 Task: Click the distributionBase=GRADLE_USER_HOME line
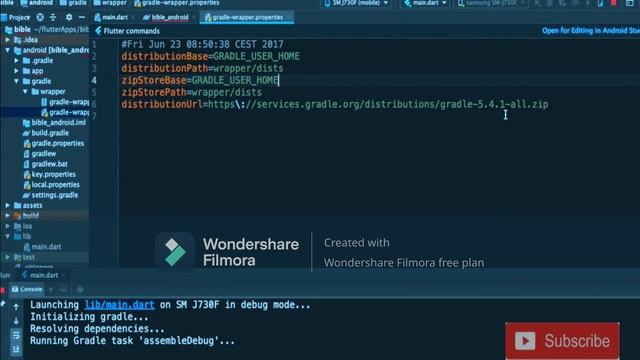pyautogui.click(x=210, y=56)
